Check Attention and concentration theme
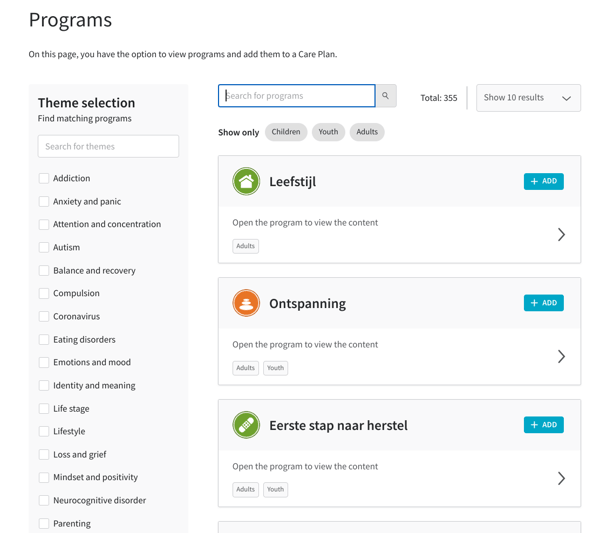 44,224
